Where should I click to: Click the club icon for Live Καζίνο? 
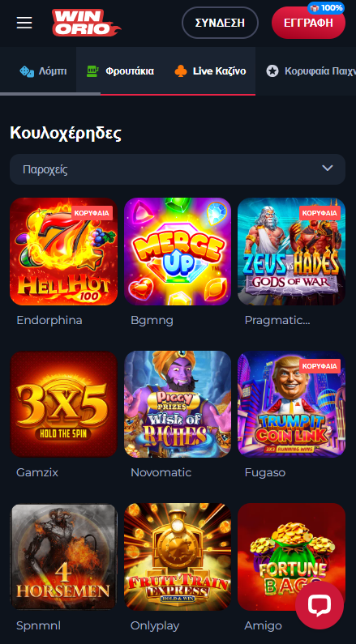pyautogui.click(x=181, y=71)
